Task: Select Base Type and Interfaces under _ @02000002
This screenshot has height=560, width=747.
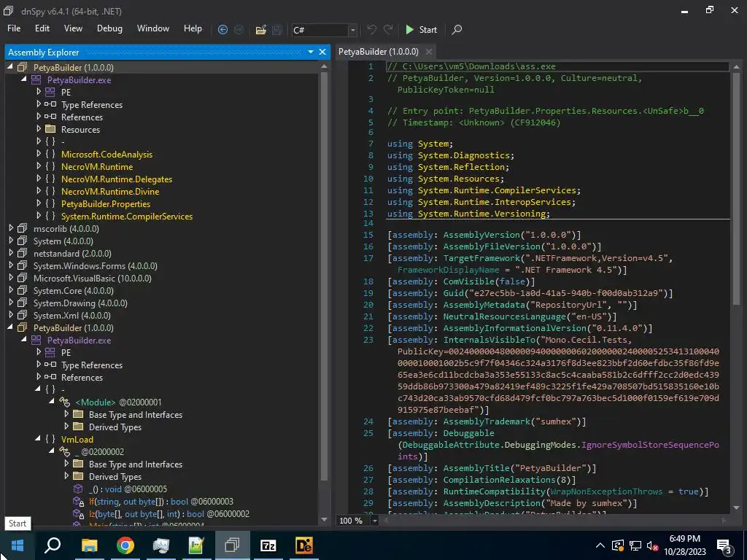Action: point(136,464)
